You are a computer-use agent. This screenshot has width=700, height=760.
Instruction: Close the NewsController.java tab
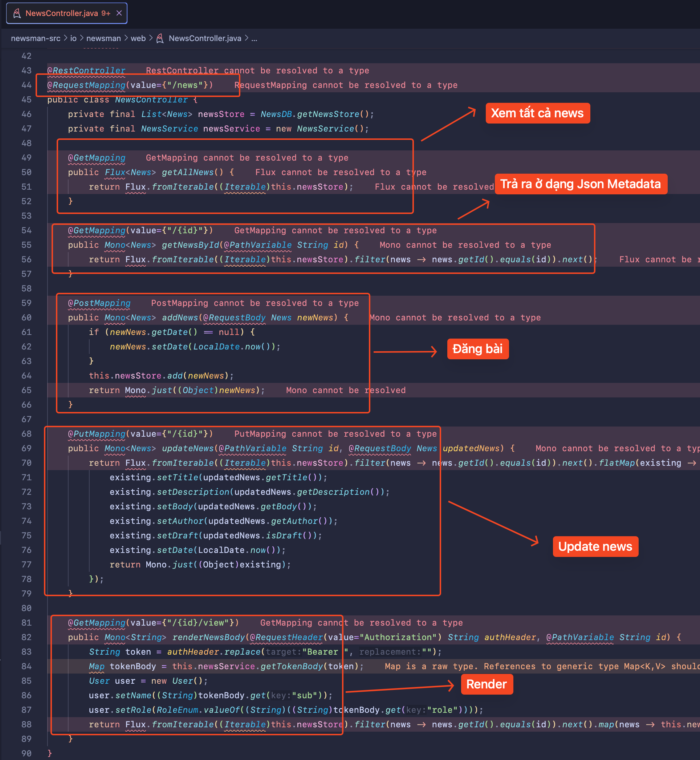(x=119, y=13)
